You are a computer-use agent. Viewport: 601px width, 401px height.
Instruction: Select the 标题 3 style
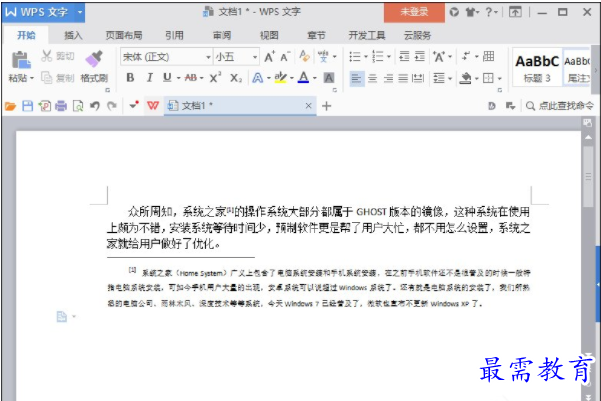point(537,67)
